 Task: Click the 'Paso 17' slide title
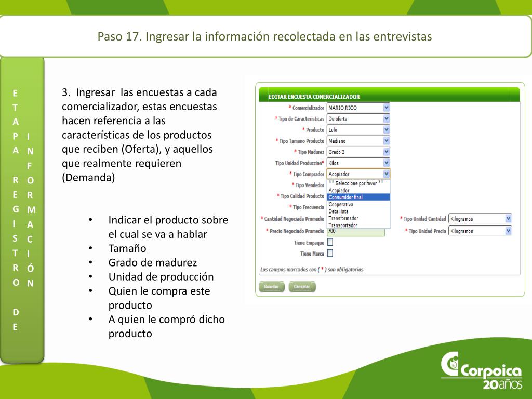pos(264,36)
